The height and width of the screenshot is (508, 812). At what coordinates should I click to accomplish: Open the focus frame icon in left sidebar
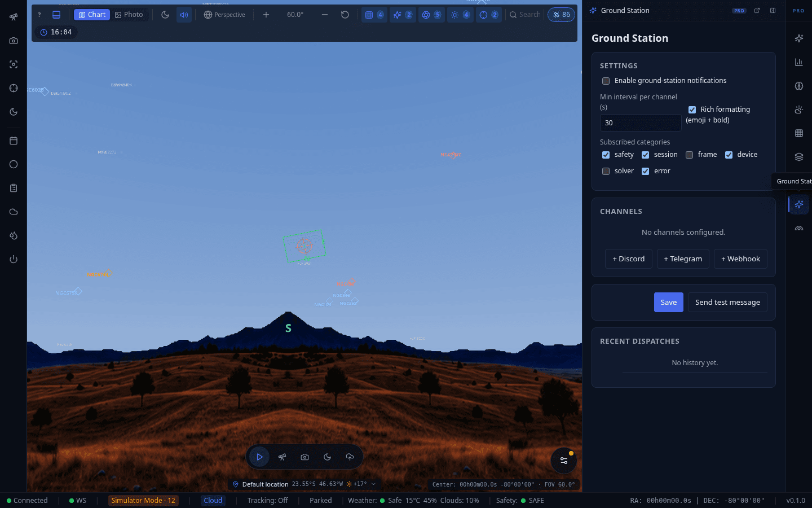click(x=14, y=64)
